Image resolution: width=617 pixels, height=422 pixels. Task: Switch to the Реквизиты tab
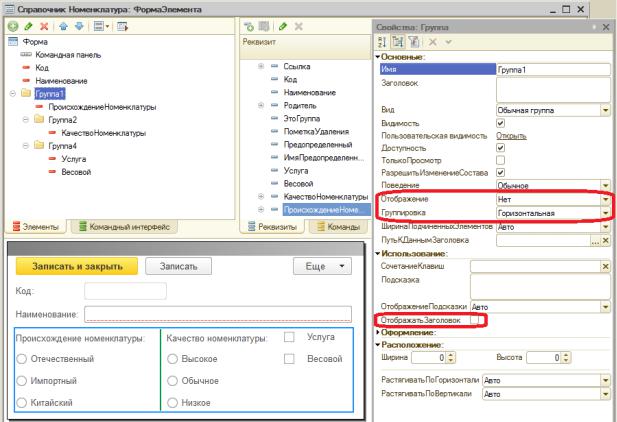pyautogui.click(x=272, y=227)
